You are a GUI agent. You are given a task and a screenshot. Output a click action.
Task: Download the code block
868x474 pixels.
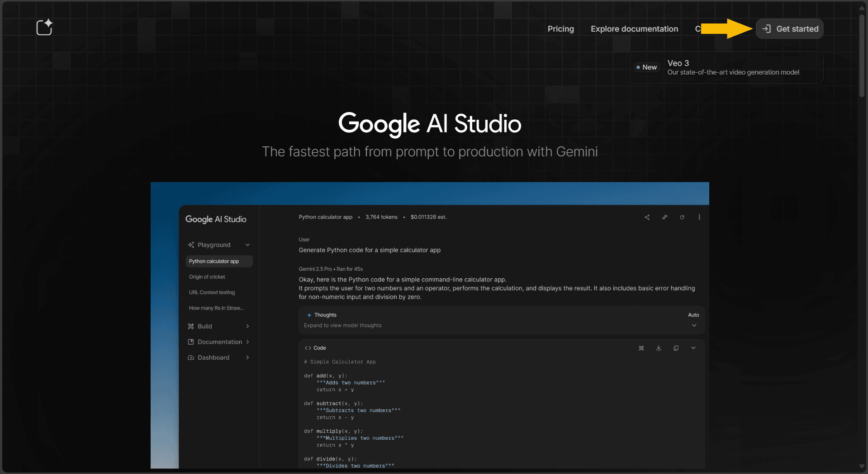pyautogui.click(x=659, y=348)
